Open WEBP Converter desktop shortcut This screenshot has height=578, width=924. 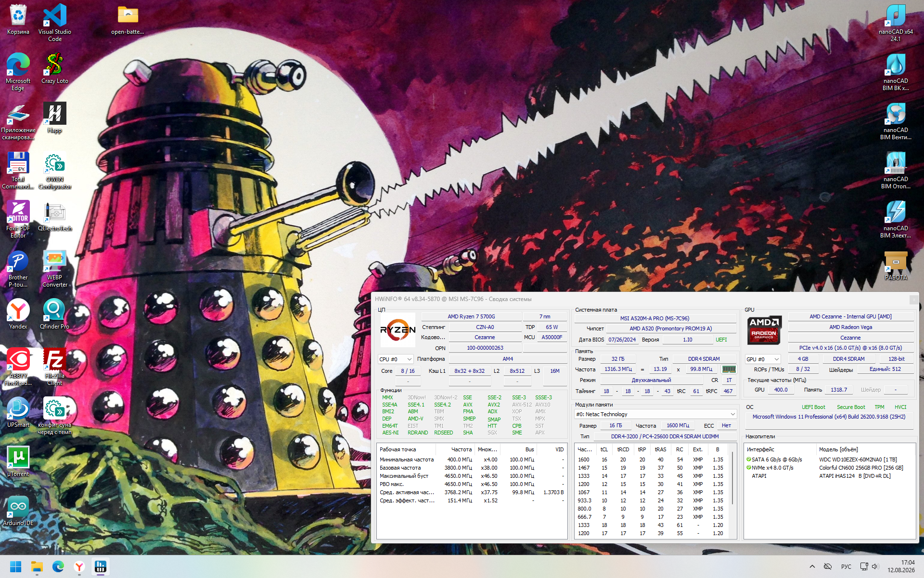click(x=55, y=268)
